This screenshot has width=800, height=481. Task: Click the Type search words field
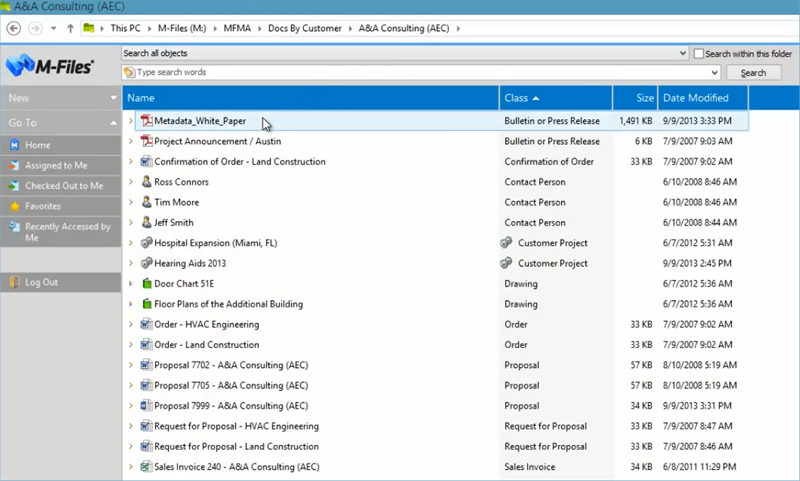click(x=422, y=72)
